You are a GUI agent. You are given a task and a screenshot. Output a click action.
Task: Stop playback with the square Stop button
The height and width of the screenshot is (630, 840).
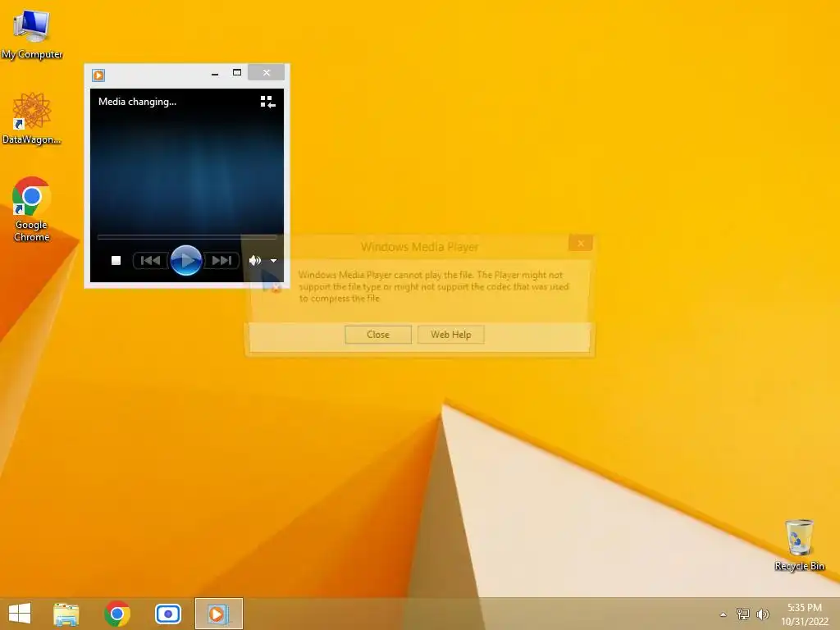click(116, 260)
